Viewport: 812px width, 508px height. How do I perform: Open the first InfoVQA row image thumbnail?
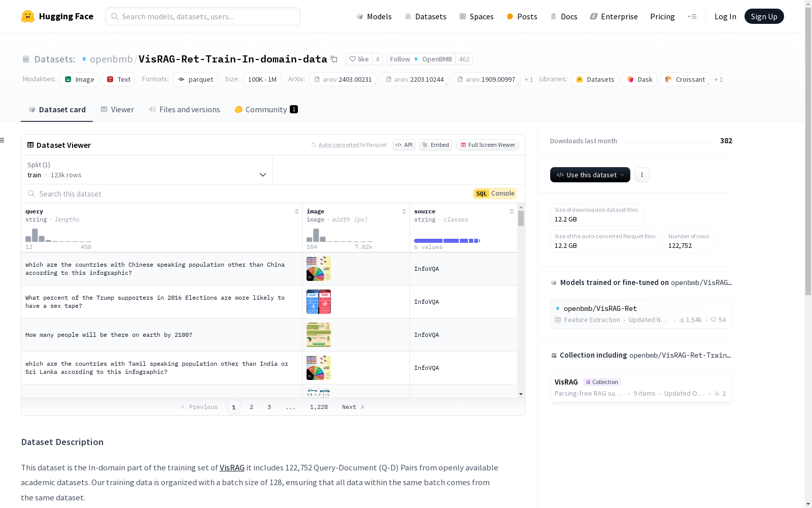[x=319, y=269]
